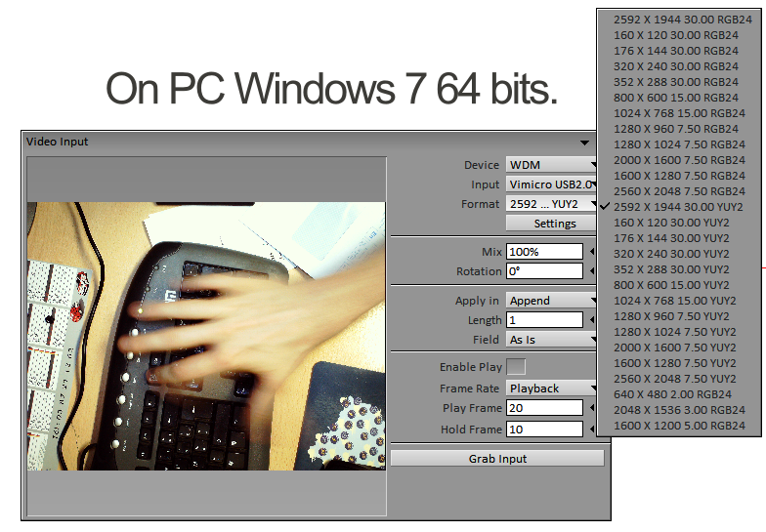Open the Apply in dropdown showing Append
Screen dimensions: 766x532
(551, 301)
